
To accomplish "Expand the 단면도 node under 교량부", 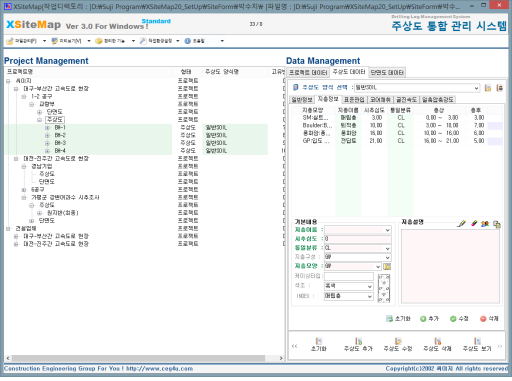I will click(39, 112).
